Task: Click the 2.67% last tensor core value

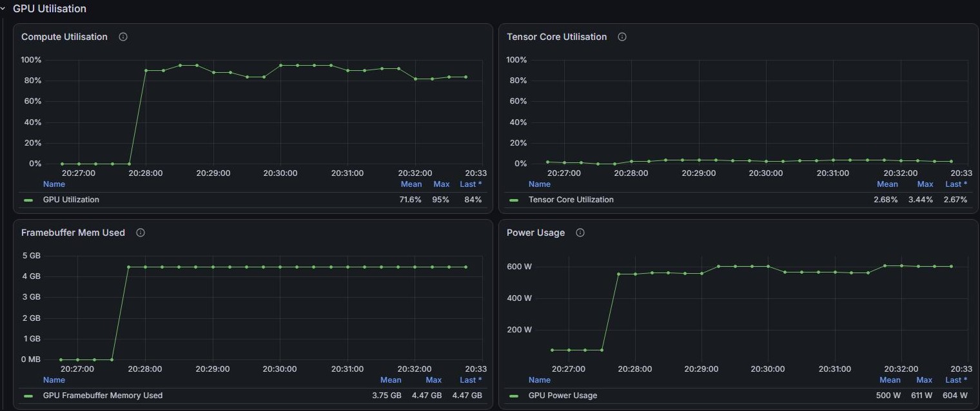Action: [x=955, y=200]
